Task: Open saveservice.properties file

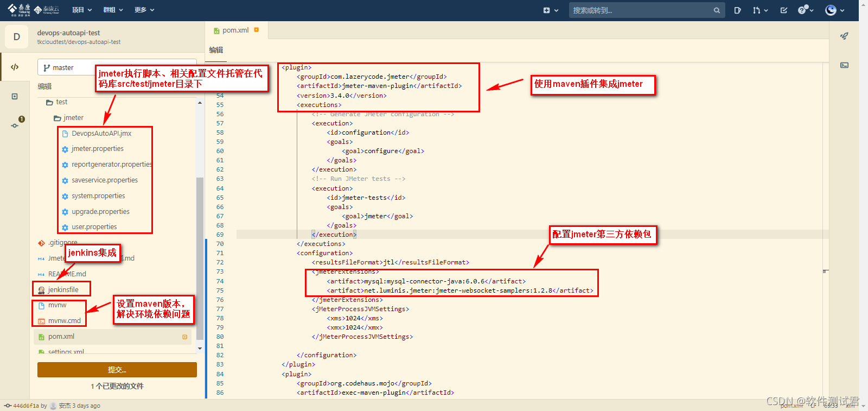Action: [x=105, y=180]
